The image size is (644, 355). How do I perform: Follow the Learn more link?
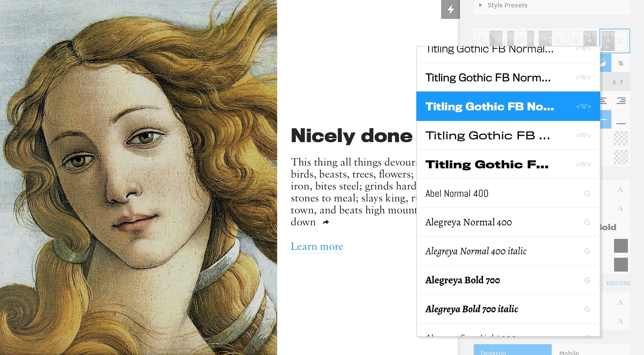317,246
